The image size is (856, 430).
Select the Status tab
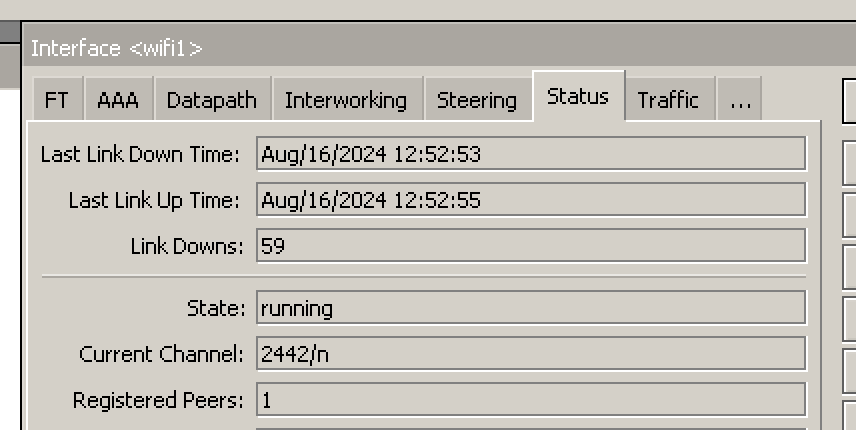click(x=578, y=96)
